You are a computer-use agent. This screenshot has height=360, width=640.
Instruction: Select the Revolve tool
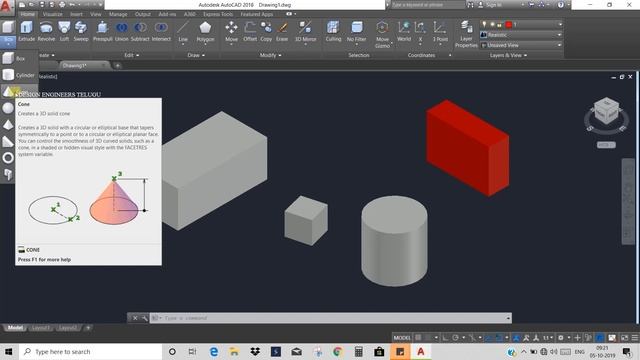46,31
